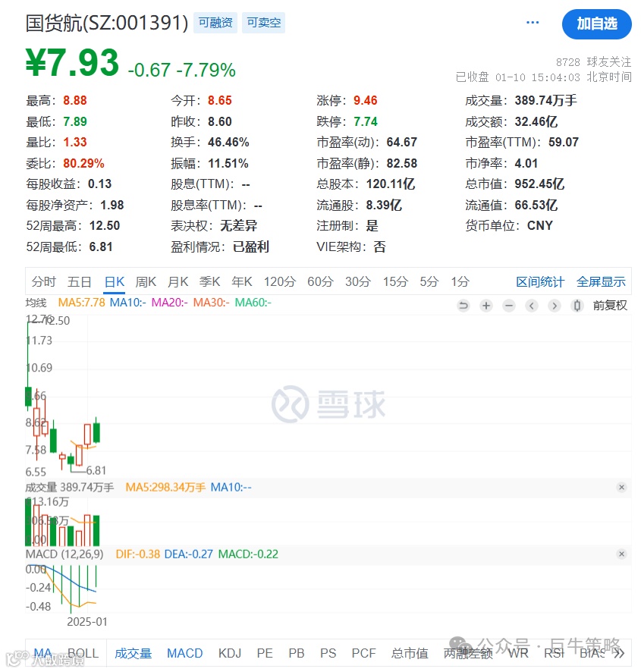Image resolution: width=641 pixels, height=672 pixels.
Task: Toggle the 总市值 indicator
Action: click(x=410, y=653)
